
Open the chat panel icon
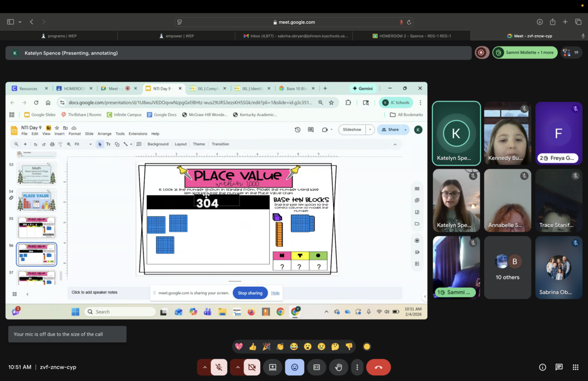pyautogui.click(x=559, y=367)
